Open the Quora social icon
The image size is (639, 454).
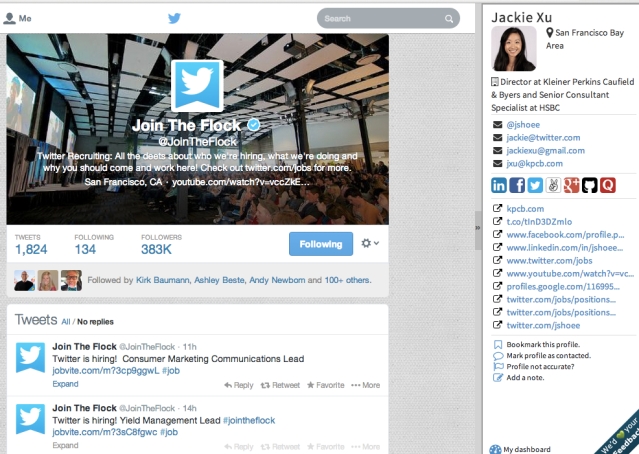[608, 185]
